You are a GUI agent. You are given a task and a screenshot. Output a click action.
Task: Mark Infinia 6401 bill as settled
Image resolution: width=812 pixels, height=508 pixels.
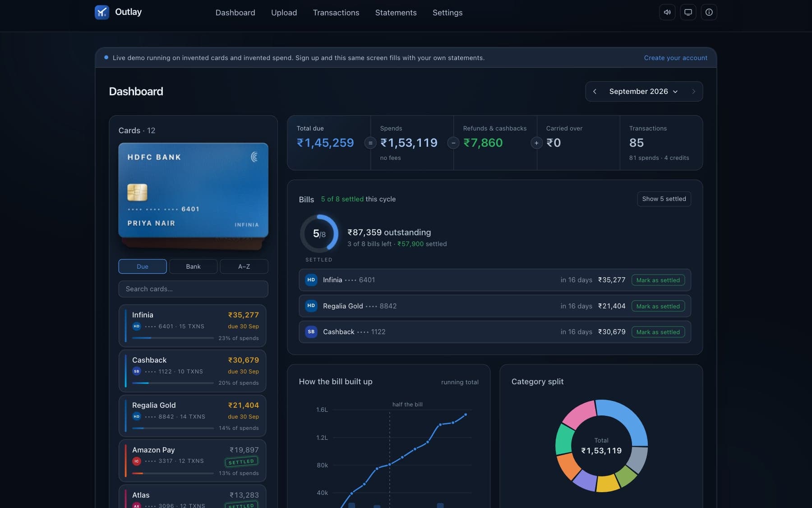click(x=658, y=280)
